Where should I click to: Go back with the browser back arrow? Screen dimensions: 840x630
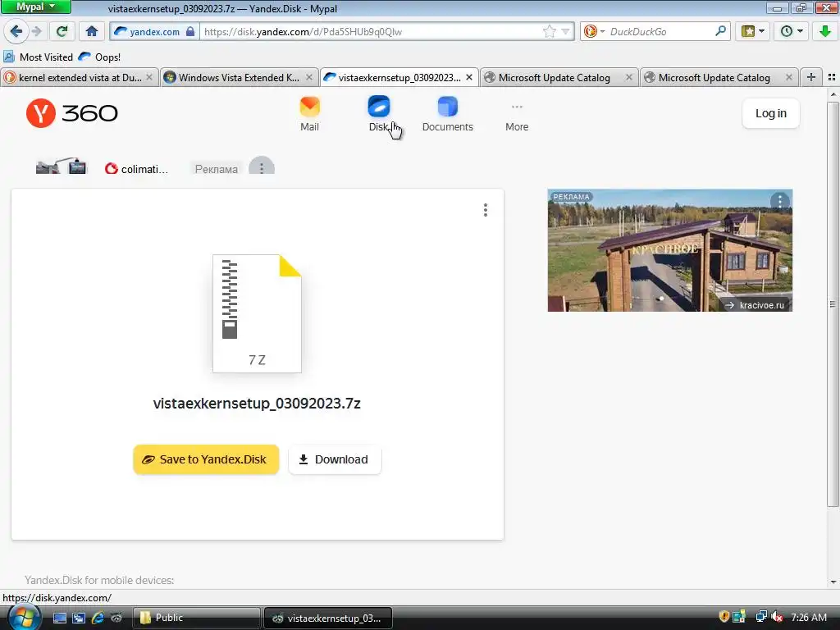pos(16,32)
